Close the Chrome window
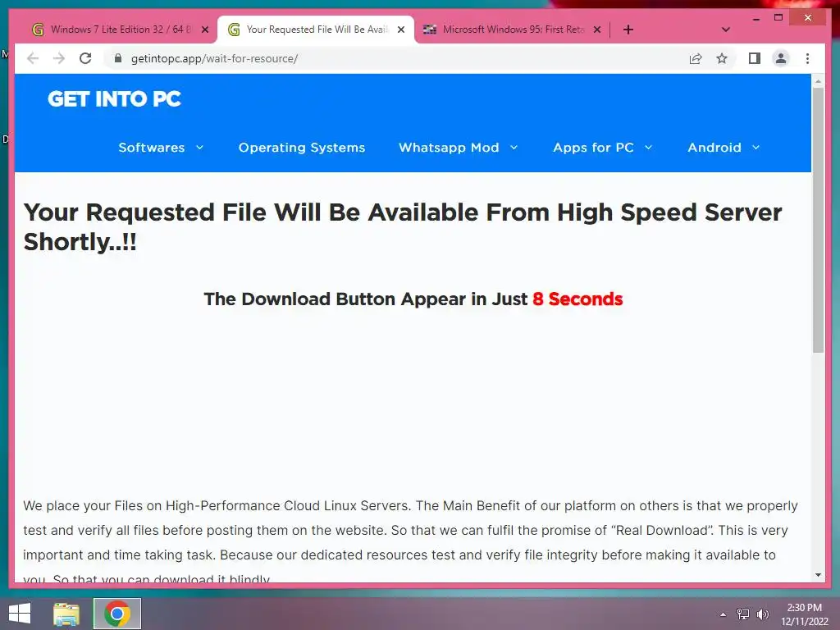Viewport: 840px width, 630px height. [808, 18]
